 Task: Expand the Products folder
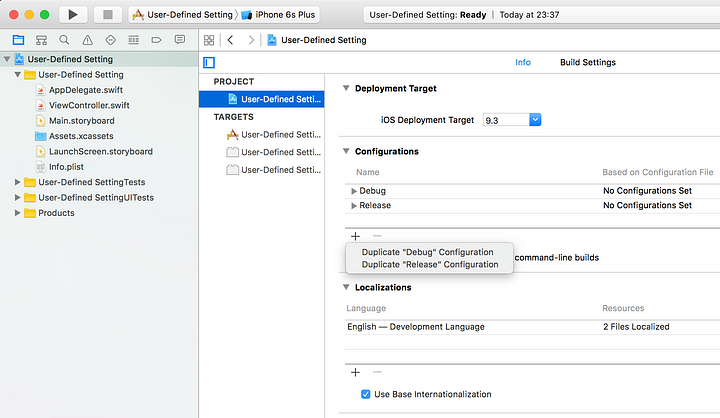(17, 213)
